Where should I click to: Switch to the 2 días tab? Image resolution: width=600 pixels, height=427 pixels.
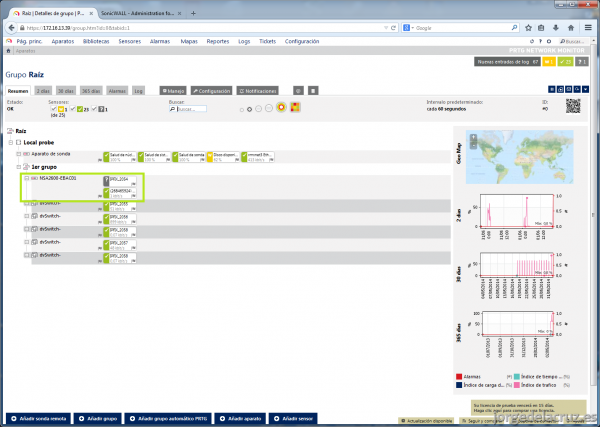coord(43,91)
